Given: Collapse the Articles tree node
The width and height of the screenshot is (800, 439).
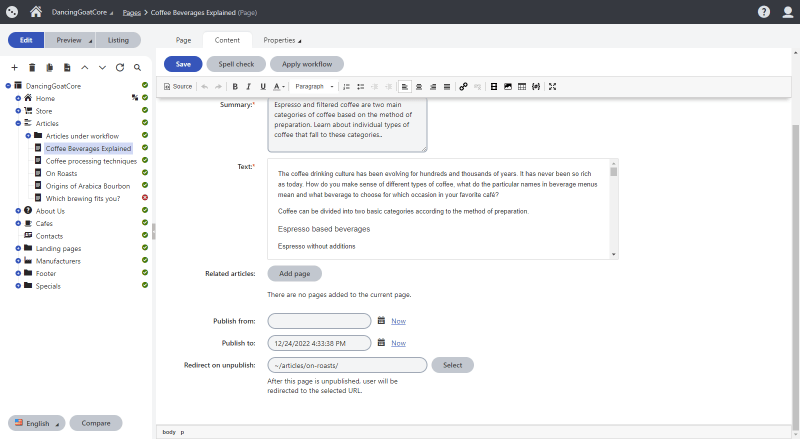Looking at the screenshot, I should click(x=18, y=123).
